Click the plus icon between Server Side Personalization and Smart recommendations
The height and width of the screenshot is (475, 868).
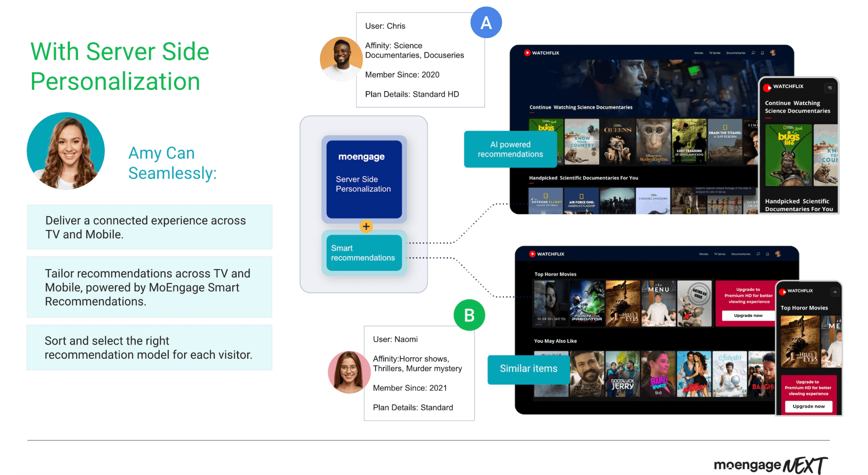pos(366,226)
